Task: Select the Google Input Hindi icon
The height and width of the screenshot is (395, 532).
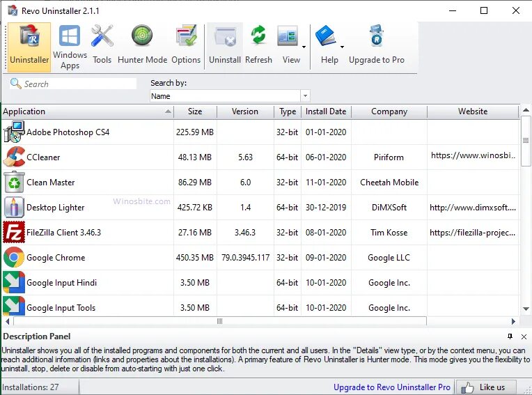Action: click(x=13, y=282)
